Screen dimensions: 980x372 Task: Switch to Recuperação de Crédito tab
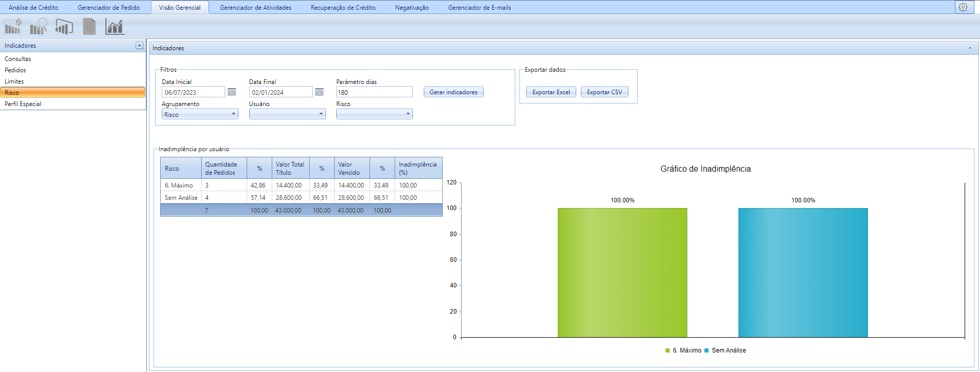tap(343, 8)
